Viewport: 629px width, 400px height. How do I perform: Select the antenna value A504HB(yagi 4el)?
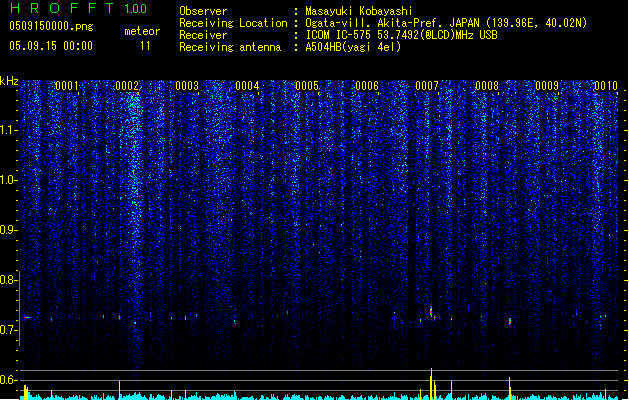click(x=353, y=47)
